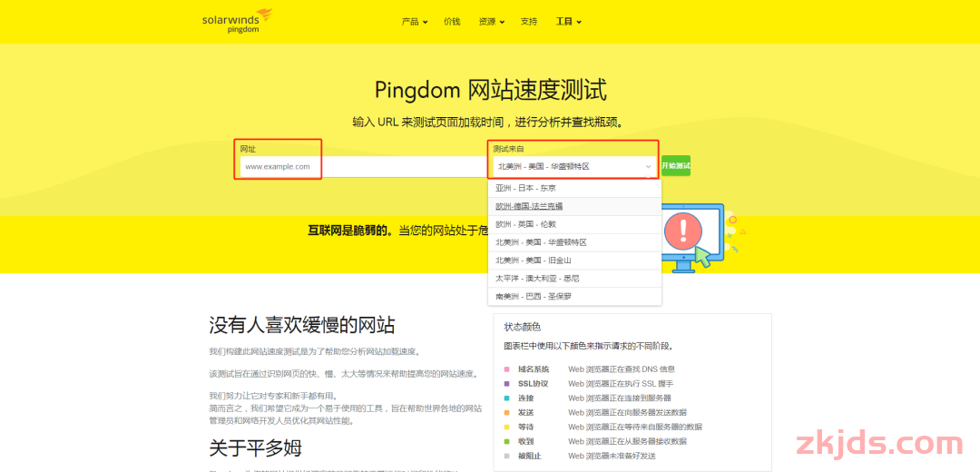Pick 南美洲 - 巴西 - 圣保罗 location

(574, 297)
